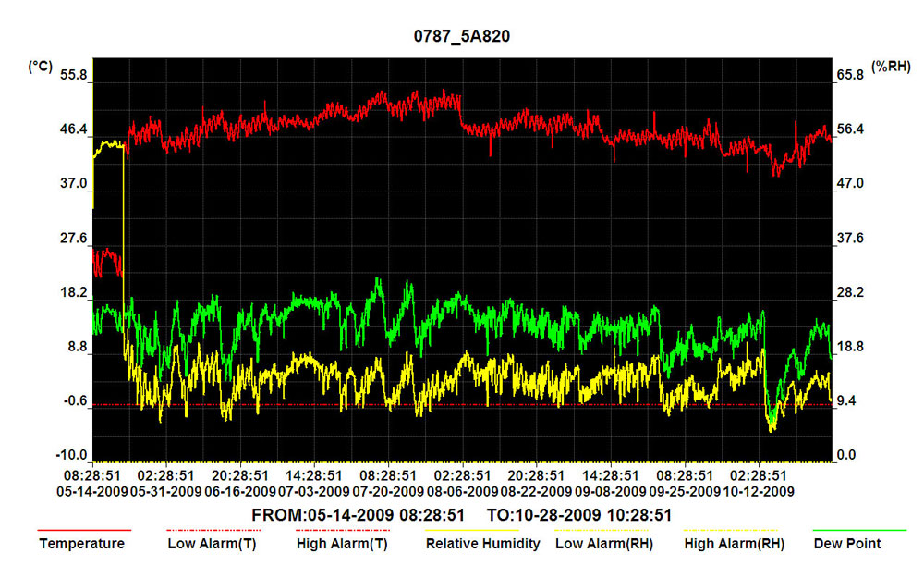
Task: Click the 65.8 humidity axis value
Action: [850, 75]
